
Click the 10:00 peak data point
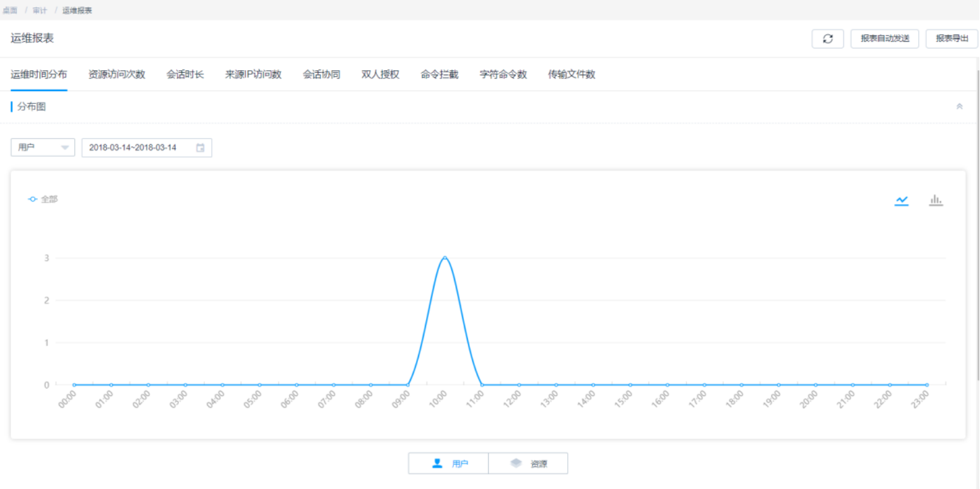(x=445, y=257)
